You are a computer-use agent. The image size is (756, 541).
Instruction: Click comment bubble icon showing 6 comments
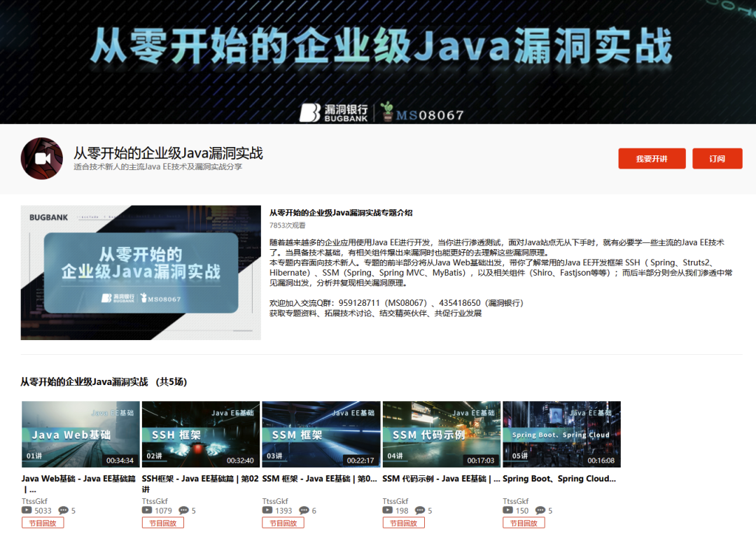304,510
